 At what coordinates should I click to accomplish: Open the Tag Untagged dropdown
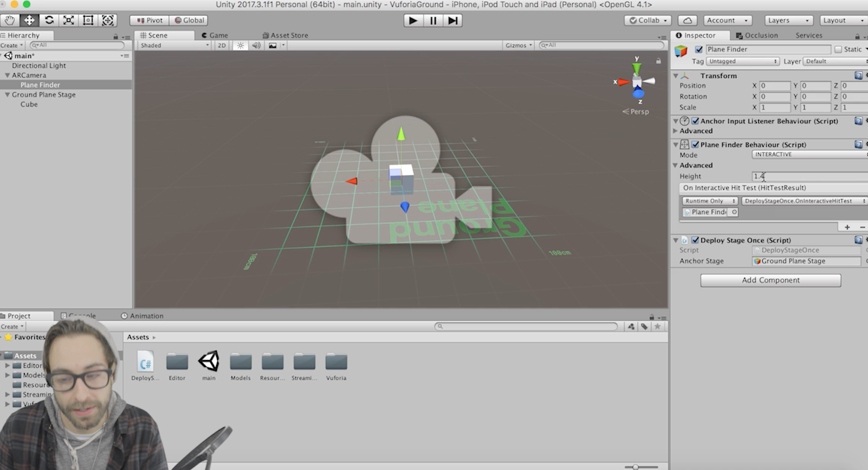[742, 61]
